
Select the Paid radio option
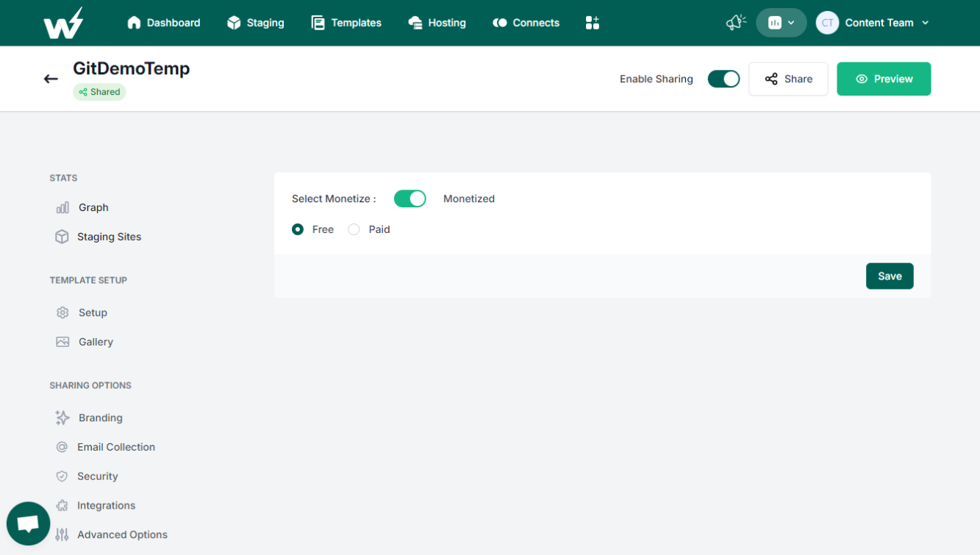point(354,229)
